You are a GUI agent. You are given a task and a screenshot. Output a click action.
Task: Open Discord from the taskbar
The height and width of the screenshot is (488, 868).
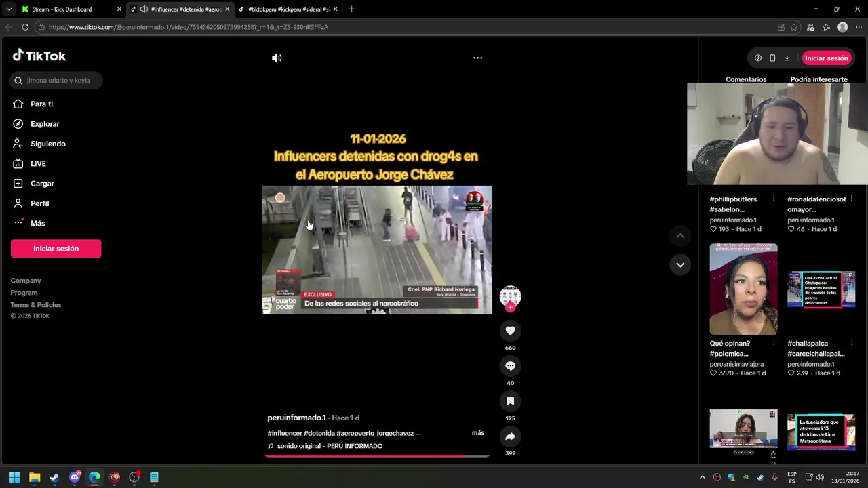(75, 477)
